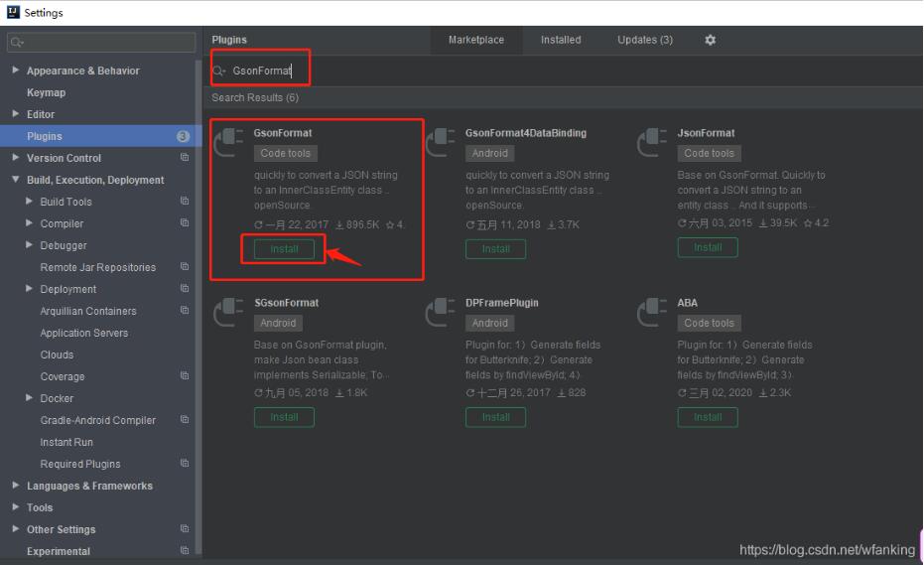Click the update count badge on Plugins

click(x=183, y=136)
